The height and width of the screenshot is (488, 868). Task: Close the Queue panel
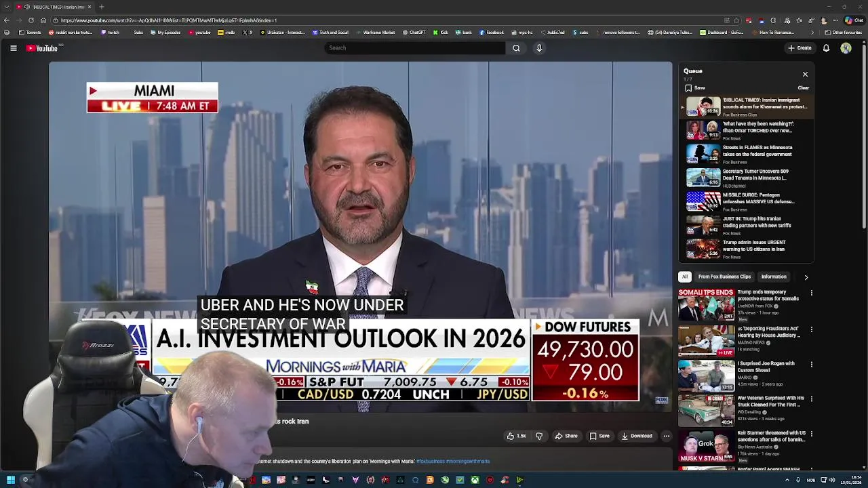(805, 74)
